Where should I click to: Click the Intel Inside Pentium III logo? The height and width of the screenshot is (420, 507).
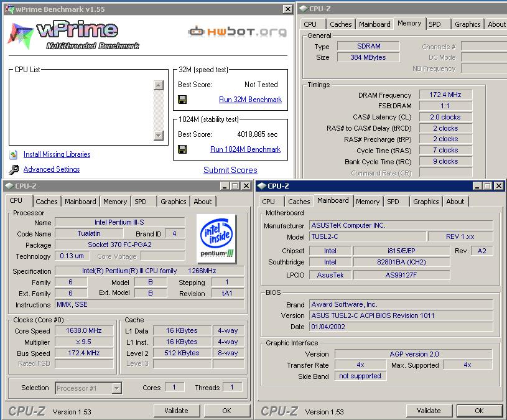216,238
